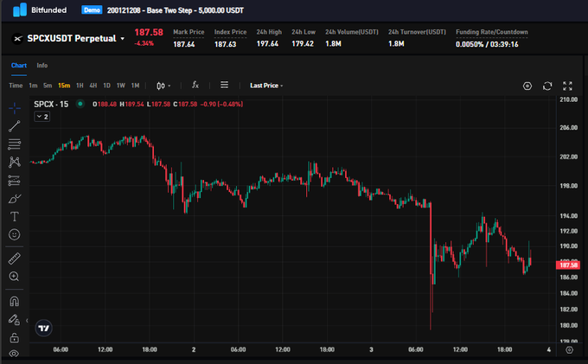The height and width of the screenshot is (364, 588).
Task: Open the Fibonacci retracement tools
Action: (15, 144)
